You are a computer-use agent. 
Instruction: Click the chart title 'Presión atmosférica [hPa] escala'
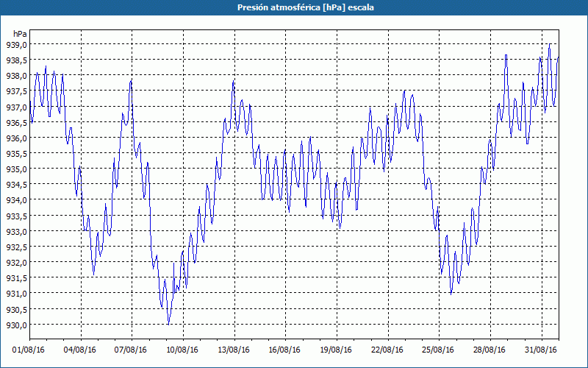tap(305, 7)
